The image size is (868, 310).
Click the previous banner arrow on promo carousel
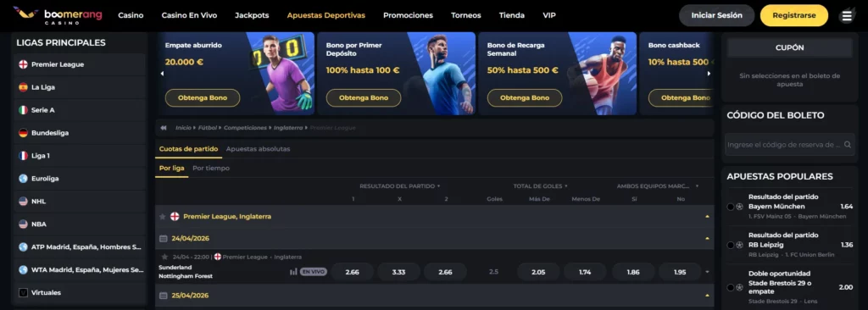(x=162, y=73)
